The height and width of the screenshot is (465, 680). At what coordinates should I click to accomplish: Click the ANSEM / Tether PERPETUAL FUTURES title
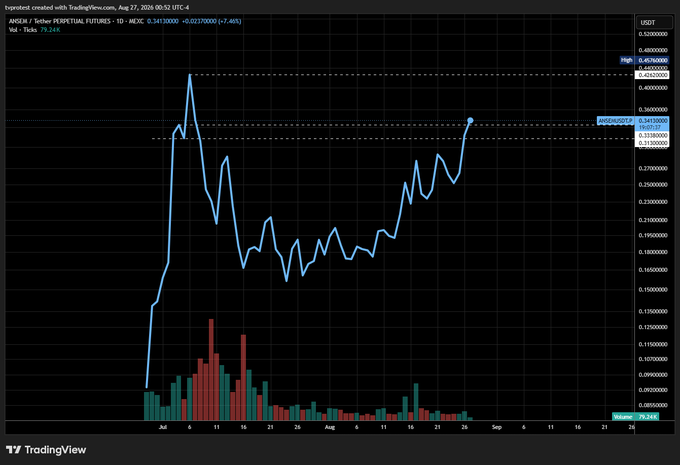76,21
